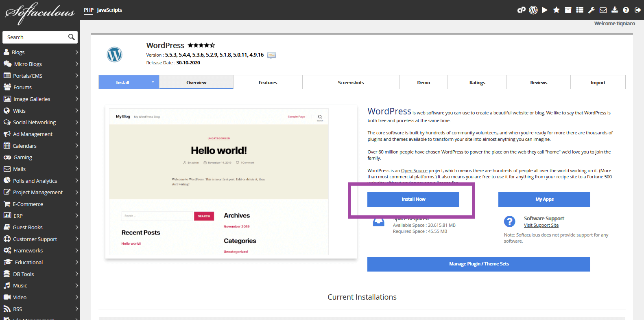Open the all installations list icon
644x320 pixels.
580,10
